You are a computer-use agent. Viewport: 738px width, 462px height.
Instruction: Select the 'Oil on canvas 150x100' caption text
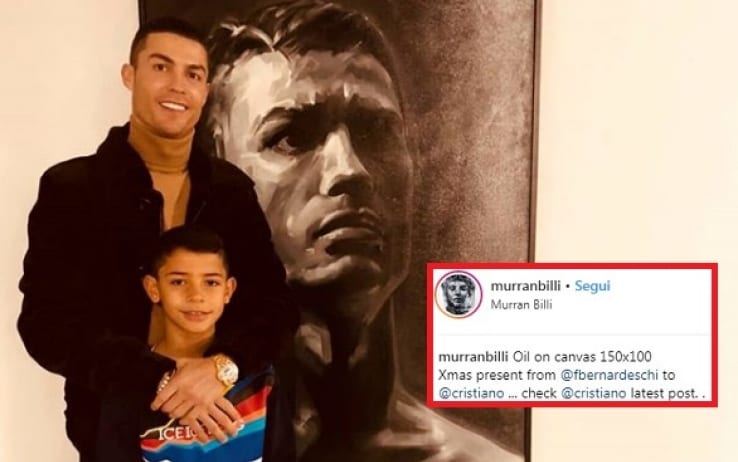pyautogui.click(x=582, y=357)
